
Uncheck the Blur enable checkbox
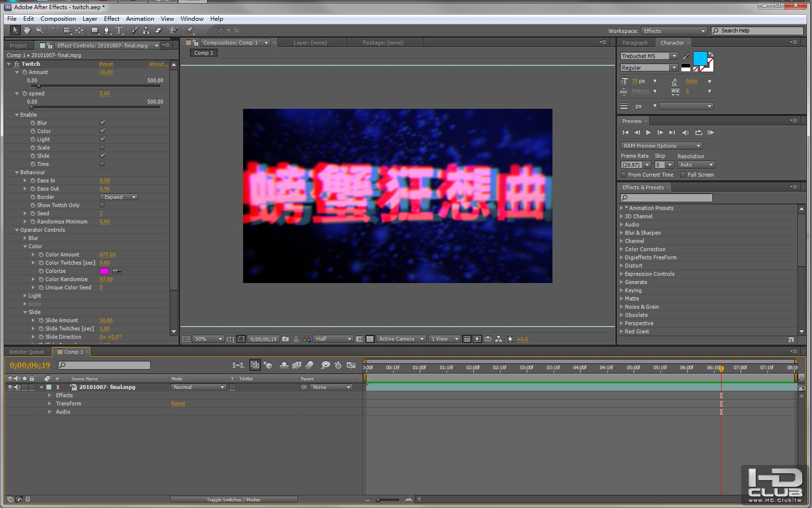coord(102,123)
